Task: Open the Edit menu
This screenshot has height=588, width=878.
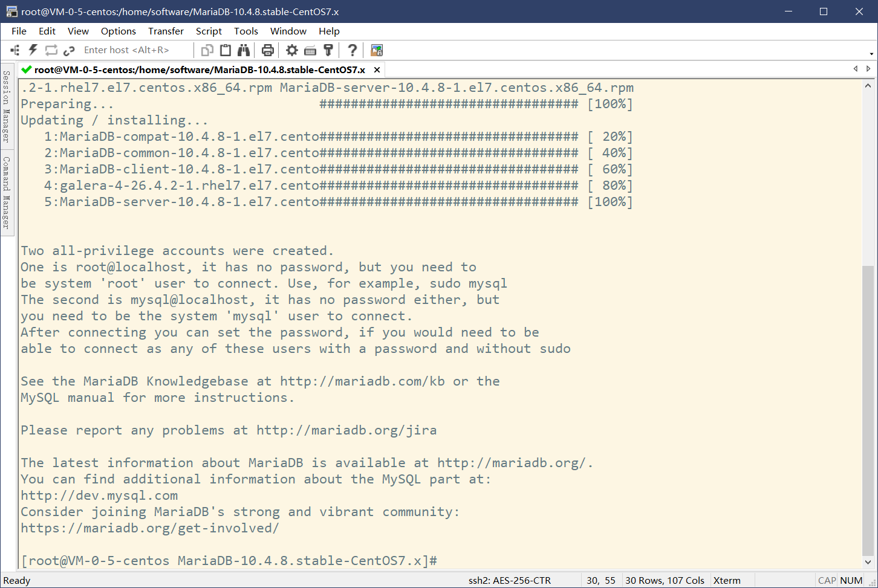Action: [47, 31]
